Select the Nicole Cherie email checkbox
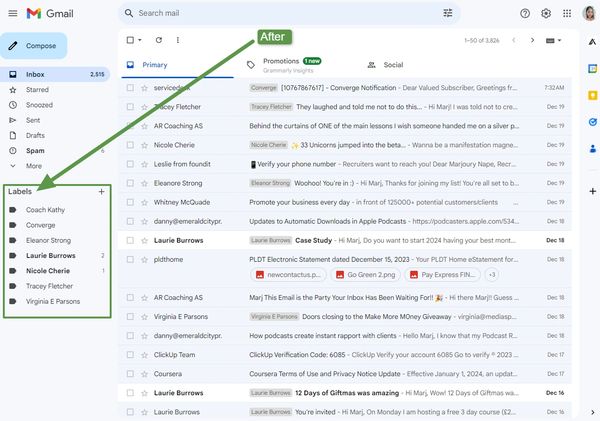 tap(130, 145)
